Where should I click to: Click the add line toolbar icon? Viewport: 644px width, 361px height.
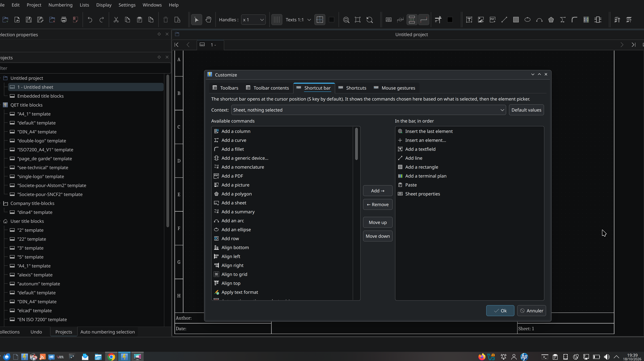point(504,19)
